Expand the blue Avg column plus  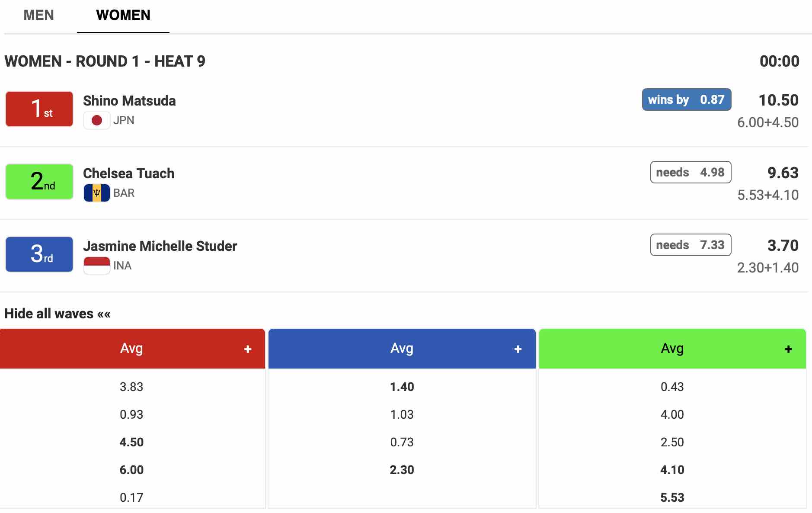[518, 349]
